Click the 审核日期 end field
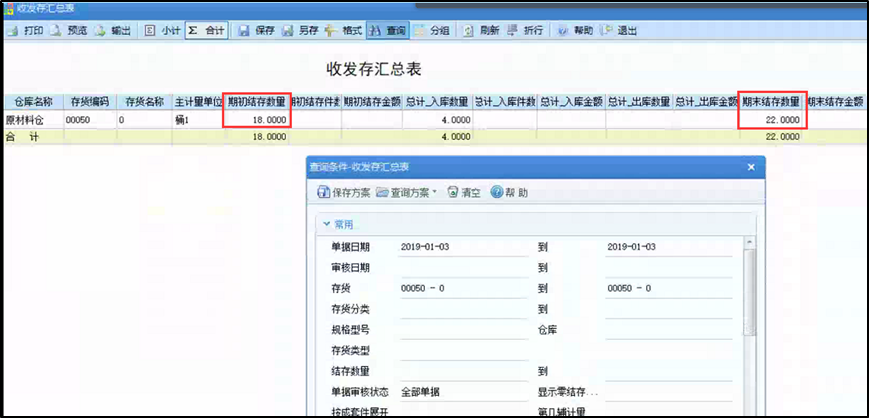Viewport: 869px width, 418px height. (x=669, y=268)
